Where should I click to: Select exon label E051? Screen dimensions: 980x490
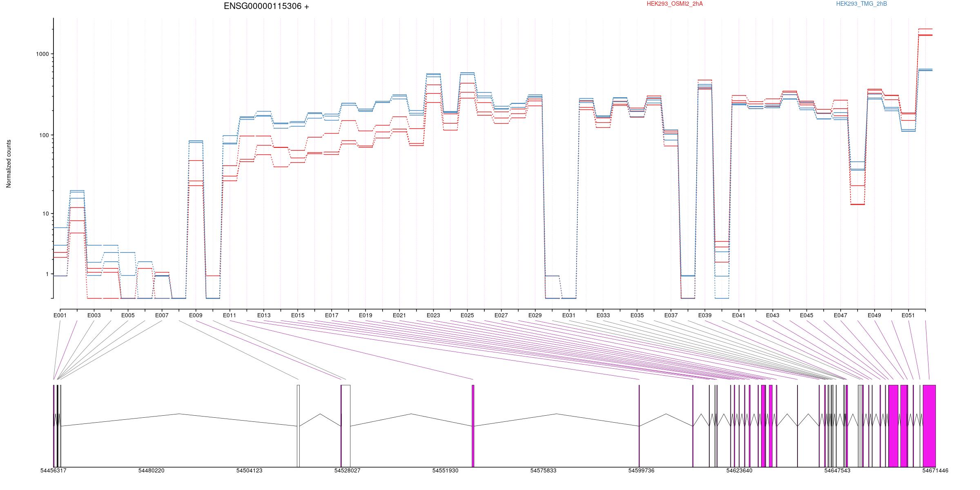coord(908,315)
